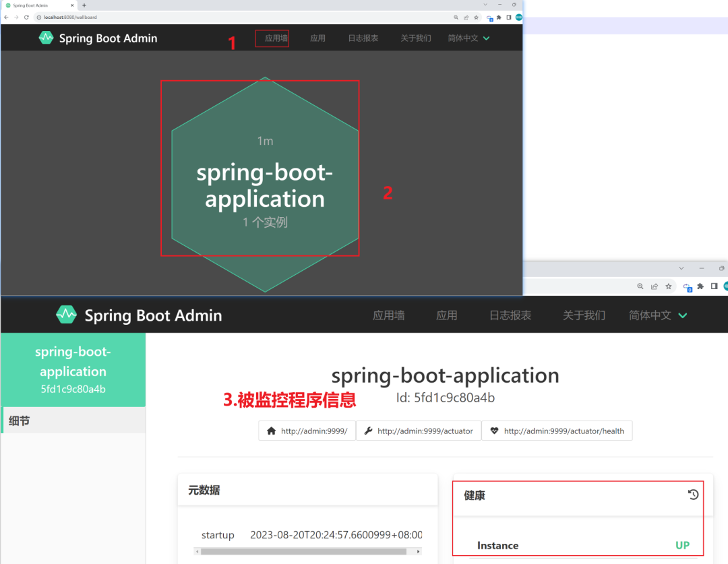This screenshot has height=564, width=728.
Task: Click Spring Boot Admin title in details window
Action: coord(153,315)
